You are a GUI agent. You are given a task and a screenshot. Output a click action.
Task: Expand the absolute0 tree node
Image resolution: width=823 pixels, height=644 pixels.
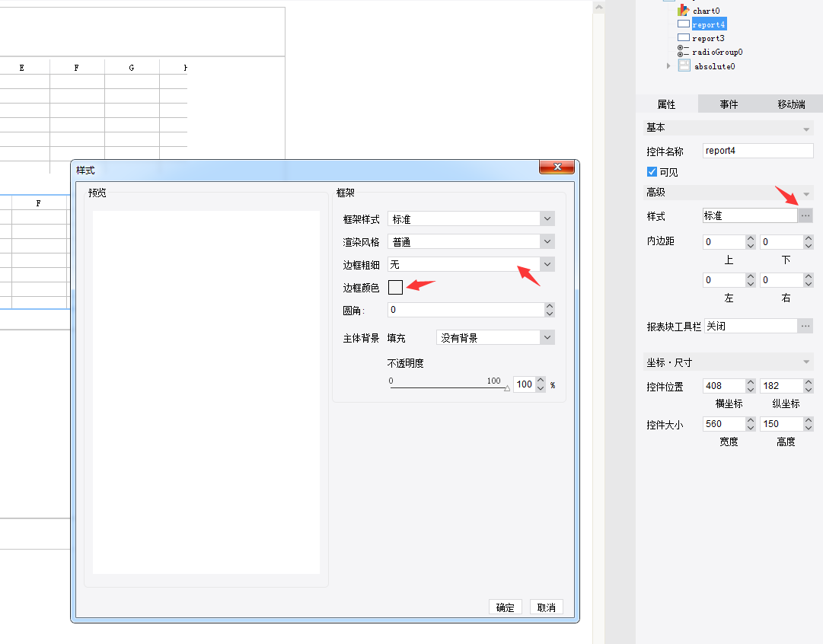click(x=668, y=66)
